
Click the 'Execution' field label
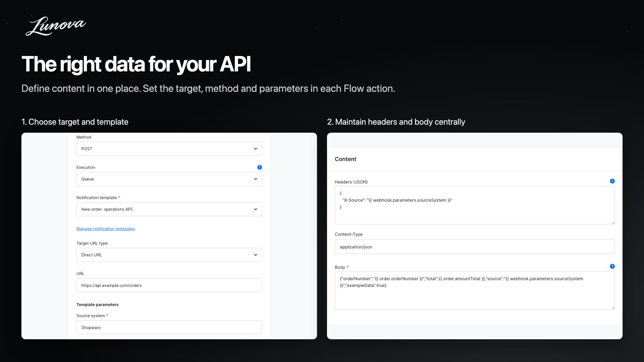(x=86, y=167)
